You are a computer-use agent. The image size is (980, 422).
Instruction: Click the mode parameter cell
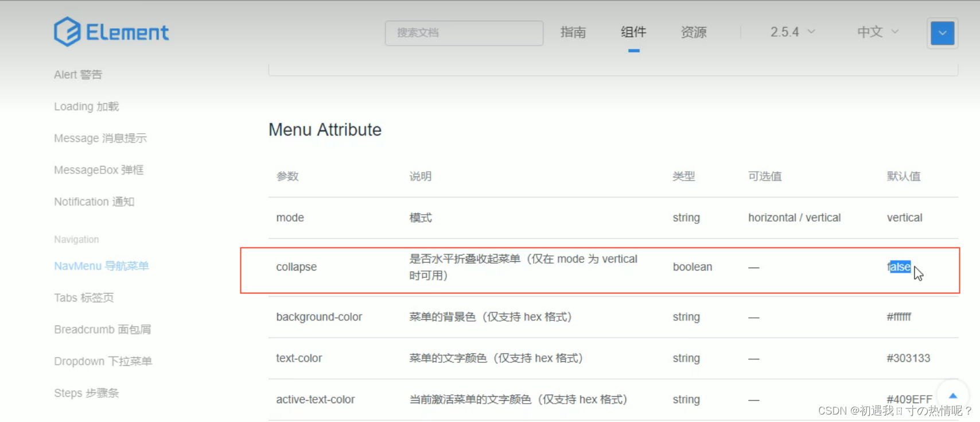[290, 218]
